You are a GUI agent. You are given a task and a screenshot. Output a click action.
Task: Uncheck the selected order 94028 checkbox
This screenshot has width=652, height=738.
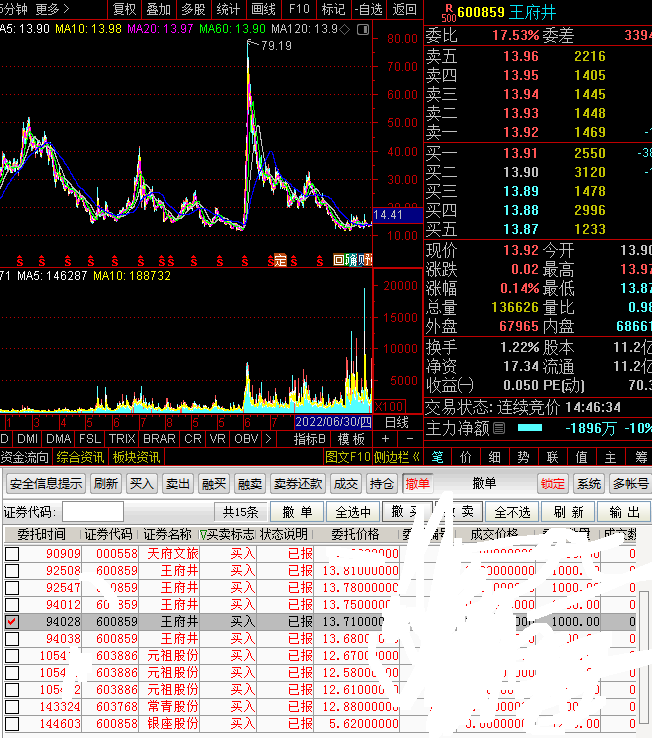pyautogui.click(x=12, y=622)
